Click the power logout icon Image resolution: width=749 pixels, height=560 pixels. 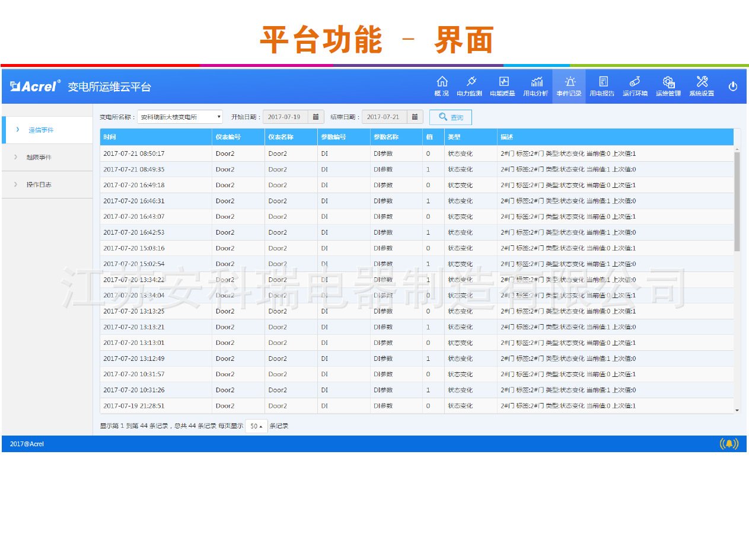(733, 87)
